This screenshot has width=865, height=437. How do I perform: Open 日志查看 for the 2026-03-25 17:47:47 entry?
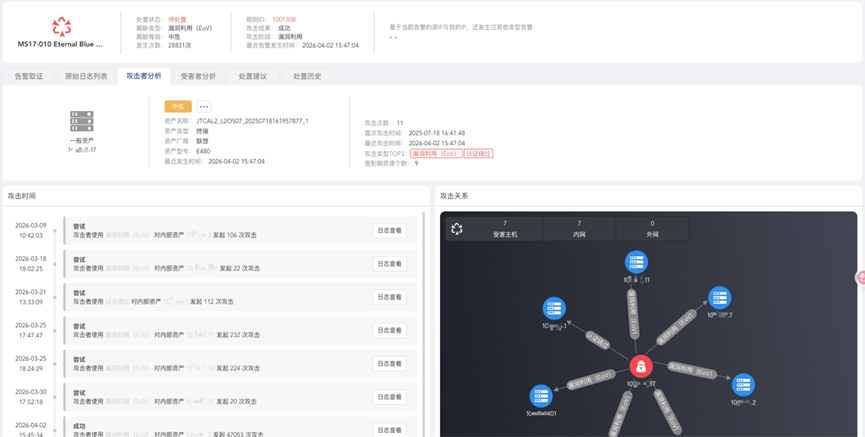pos(389,331)
